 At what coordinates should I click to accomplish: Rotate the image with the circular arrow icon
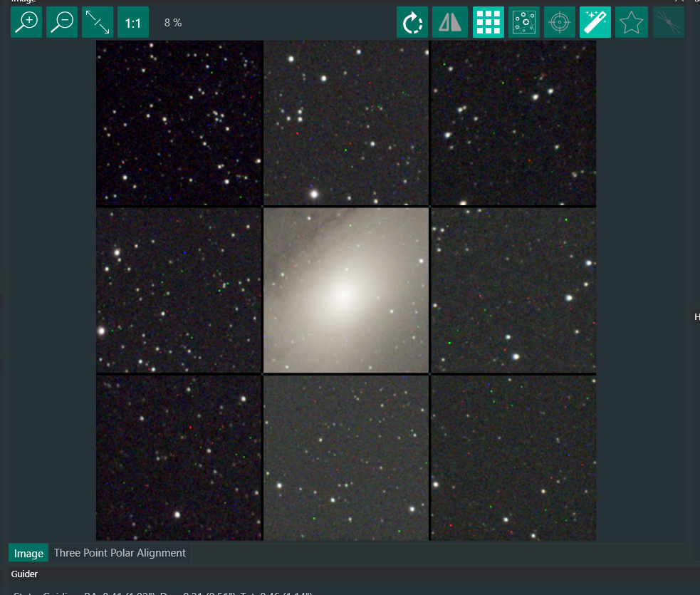pos(412,22)
